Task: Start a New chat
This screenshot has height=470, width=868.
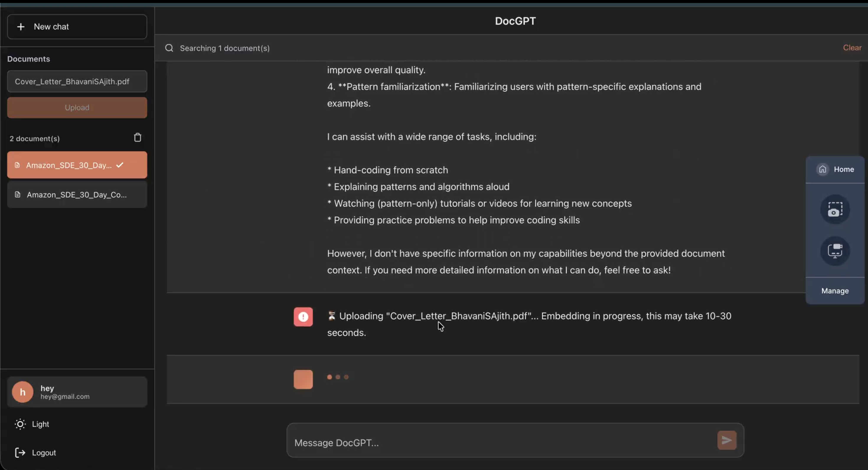Action: (77, 27)
